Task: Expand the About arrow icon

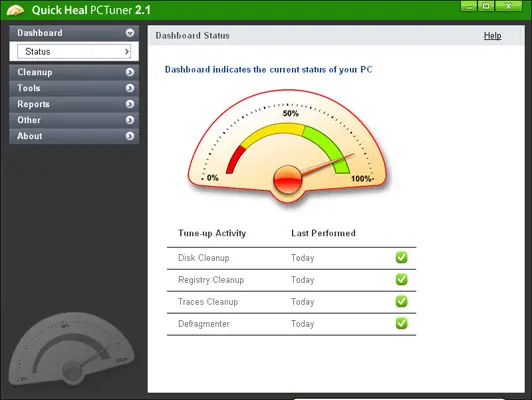Action: [130, 136]
